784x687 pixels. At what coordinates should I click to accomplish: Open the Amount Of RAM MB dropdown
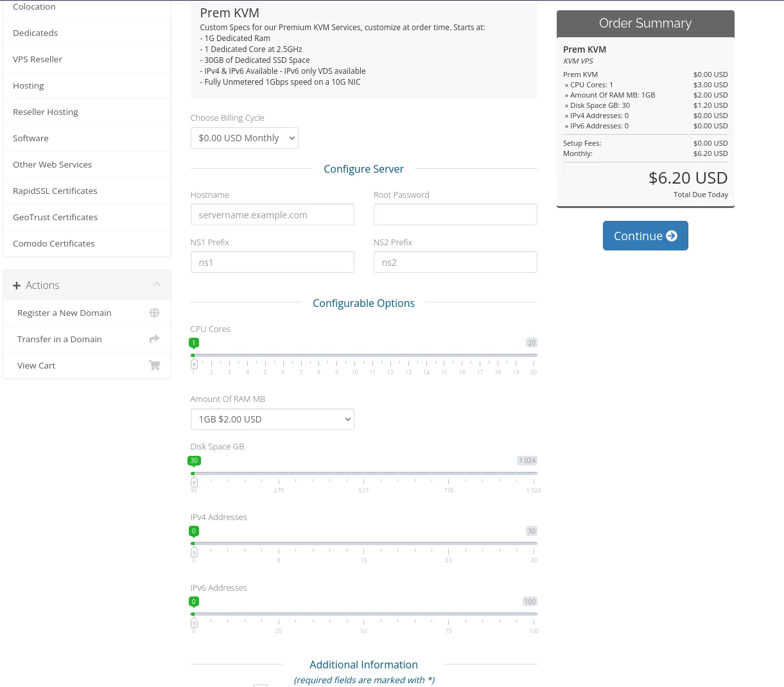pyautogui.click(x=272, y=419)
